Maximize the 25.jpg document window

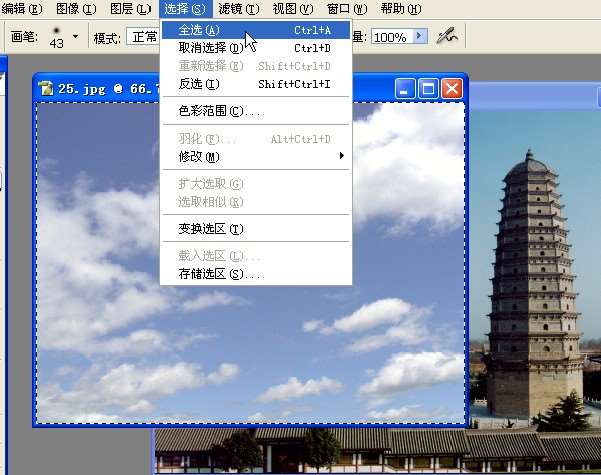point(429,88)
